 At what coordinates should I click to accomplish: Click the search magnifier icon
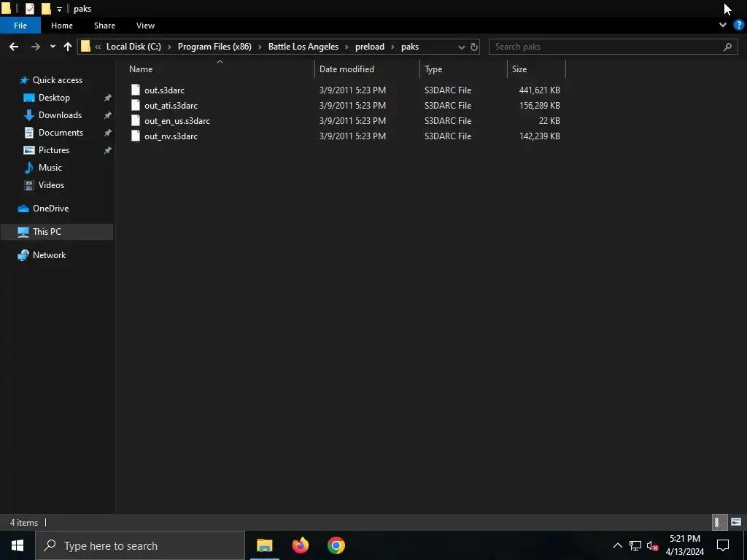pyautogui.click(x=727, y=47)
